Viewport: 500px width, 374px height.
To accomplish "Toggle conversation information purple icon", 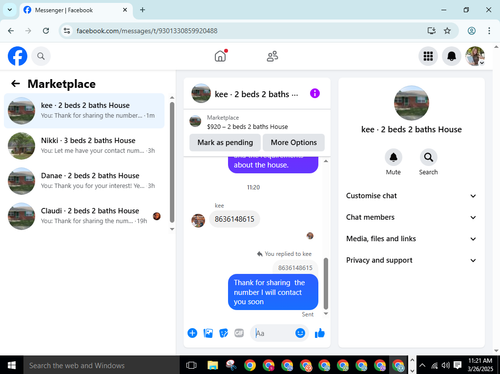I will click(315, 93).
